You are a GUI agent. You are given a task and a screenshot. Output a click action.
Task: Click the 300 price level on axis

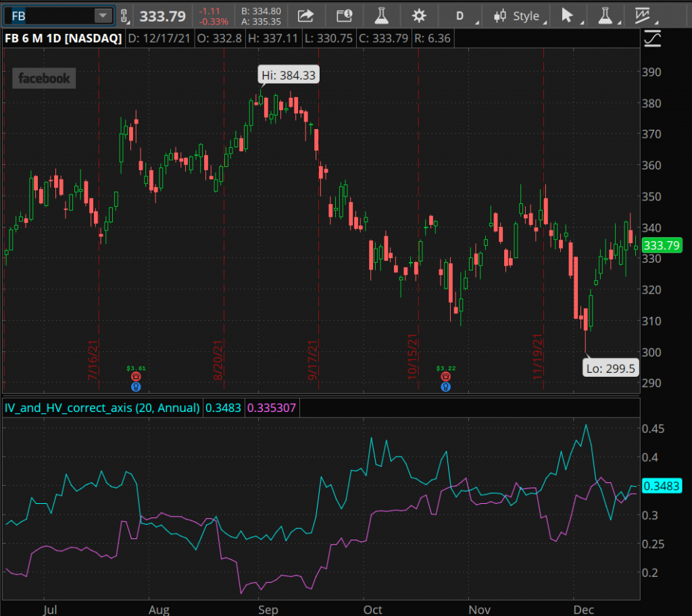pos(651,352)
